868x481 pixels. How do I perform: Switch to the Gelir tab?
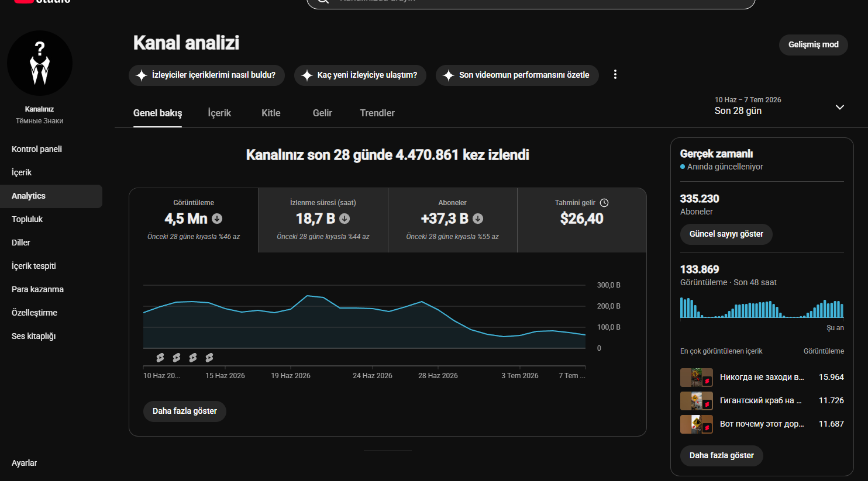click(x=322, y=113)
